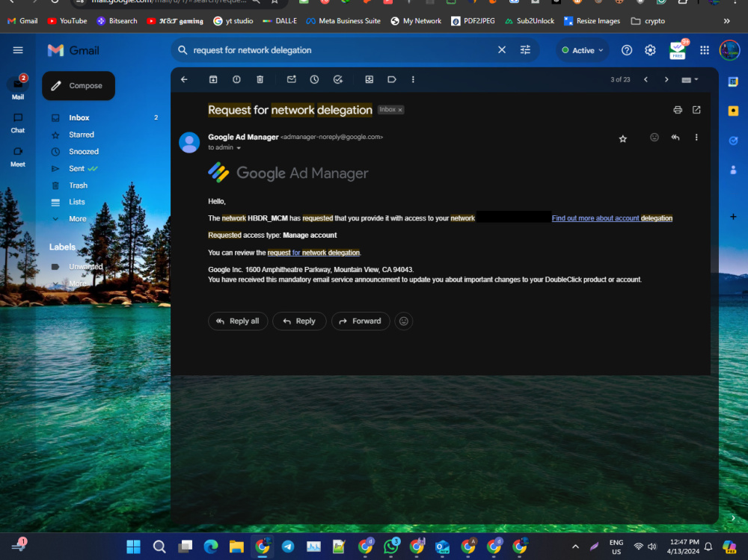Image resolution: width=748 pixels, height=560 pixels.
Task: Open the input tools dropdown
Action: point(690,80)
